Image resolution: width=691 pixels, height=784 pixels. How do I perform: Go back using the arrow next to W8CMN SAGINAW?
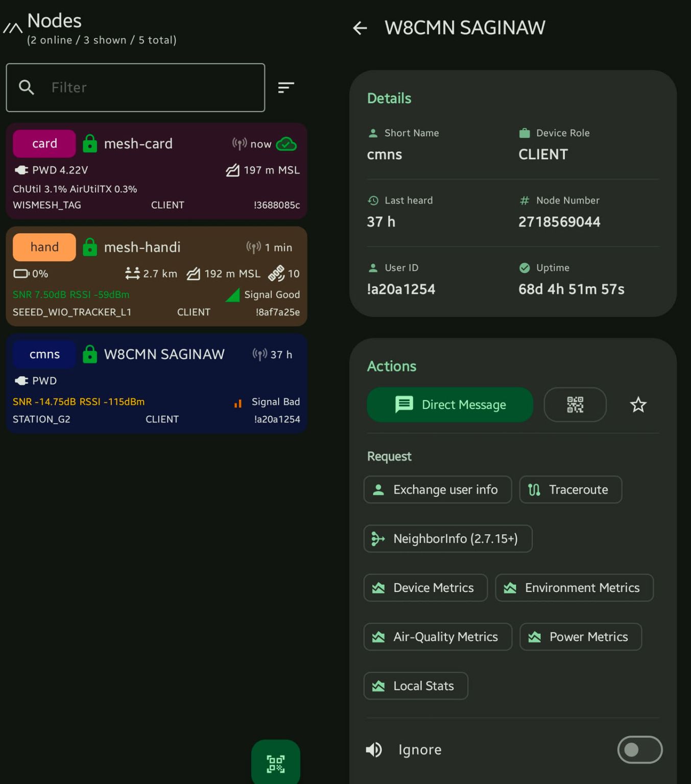360,28
